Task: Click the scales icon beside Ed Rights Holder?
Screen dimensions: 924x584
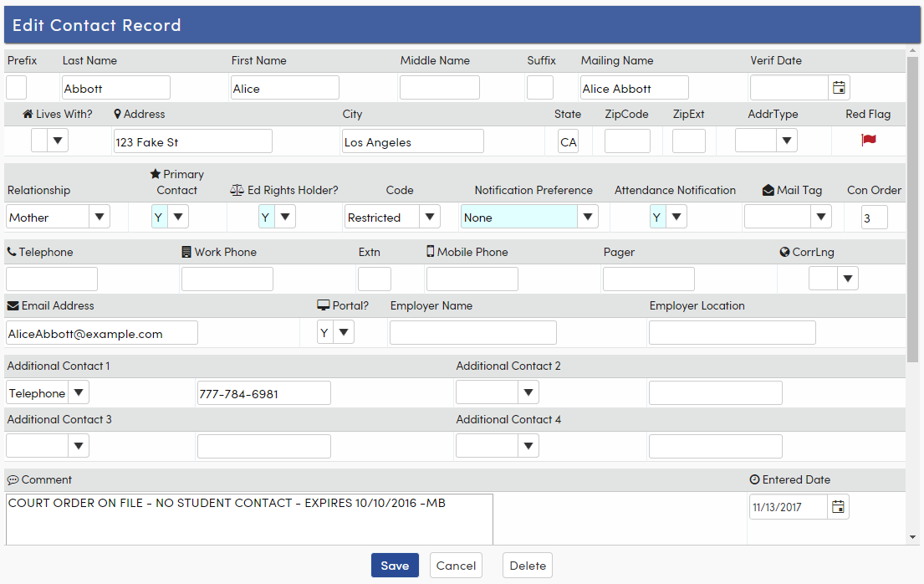Action: [236, 190]
